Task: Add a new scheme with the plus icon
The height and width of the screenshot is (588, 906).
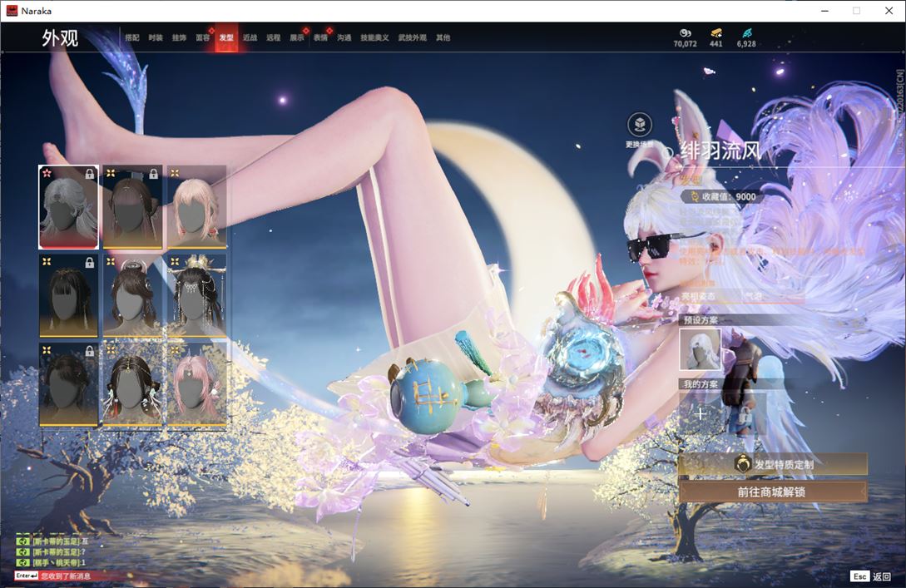Action: pos(701,414)
